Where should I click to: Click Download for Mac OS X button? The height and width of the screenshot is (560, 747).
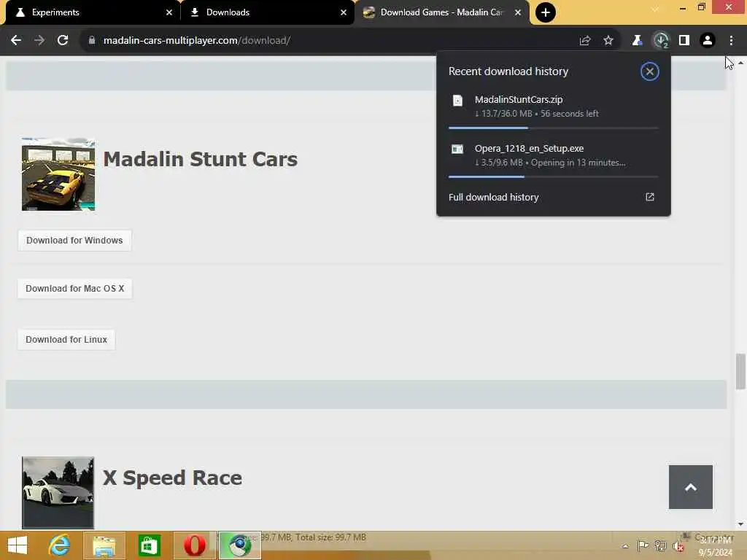pos(75,289)
